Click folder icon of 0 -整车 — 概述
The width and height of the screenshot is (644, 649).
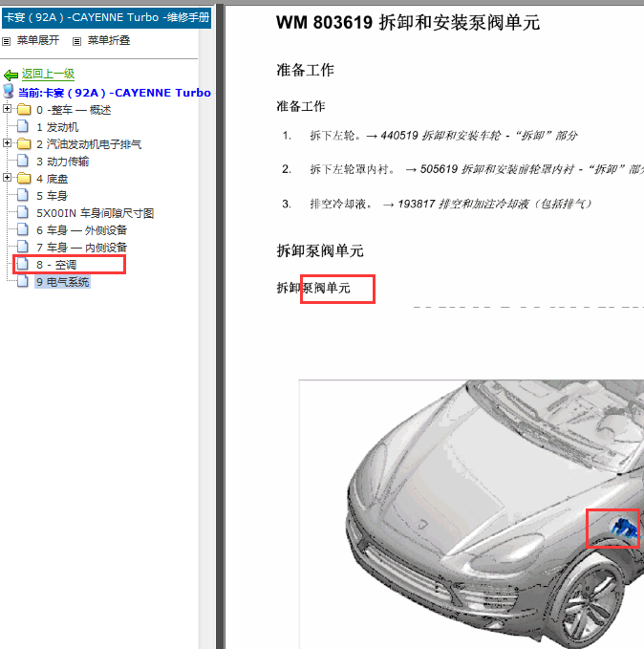pyautogui.click(x=24, y=110)
